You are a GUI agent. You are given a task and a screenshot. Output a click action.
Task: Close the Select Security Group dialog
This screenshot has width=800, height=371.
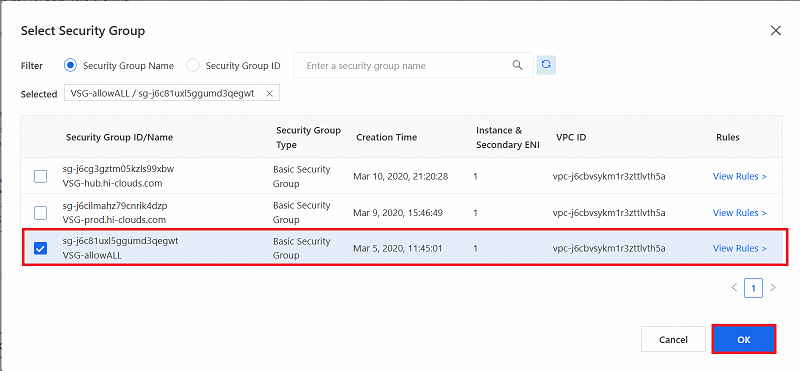click(776, 31)
